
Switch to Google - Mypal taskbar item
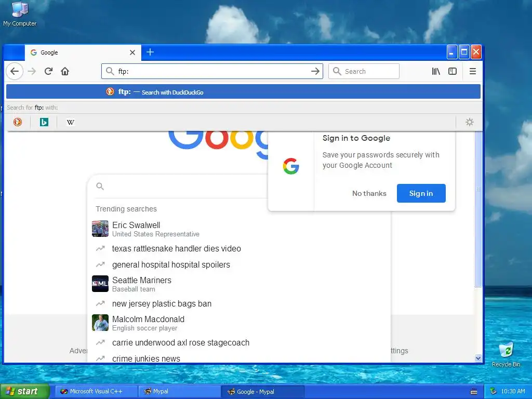[x=262, y=391]
